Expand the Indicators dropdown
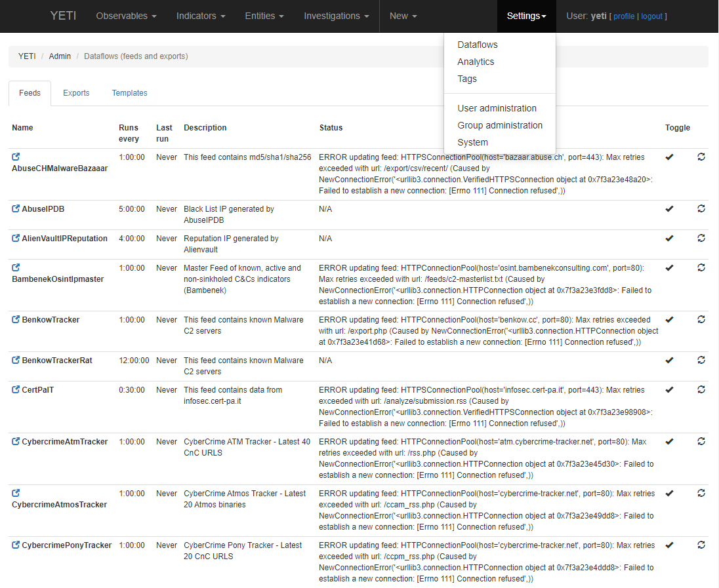Screen dimensions: 719x588 [201, 16]
